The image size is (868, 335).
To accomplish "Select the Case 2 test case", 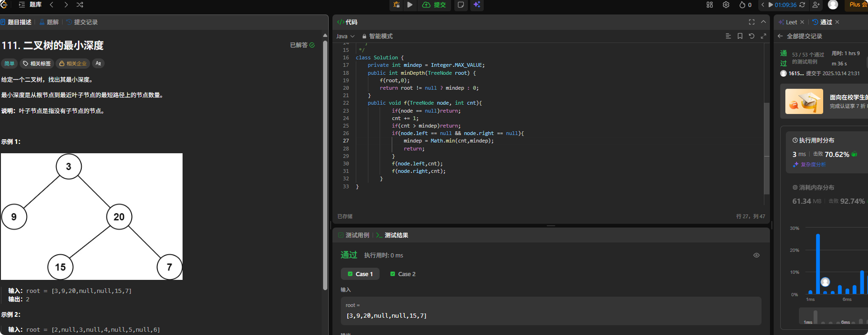I will [x=402, y=274].
